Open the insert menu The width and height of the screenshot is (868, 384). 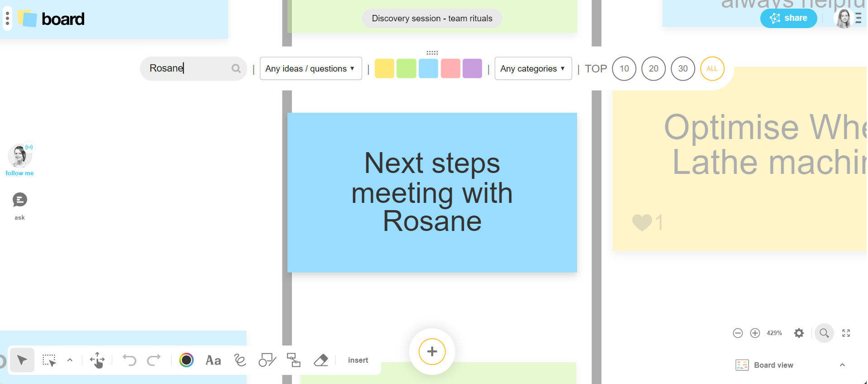358,360
